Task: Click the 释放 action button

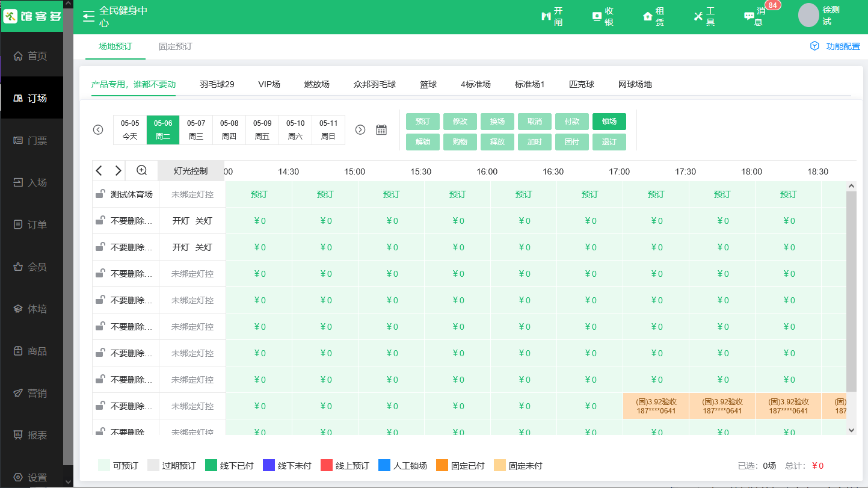Action: coord(497,142)
